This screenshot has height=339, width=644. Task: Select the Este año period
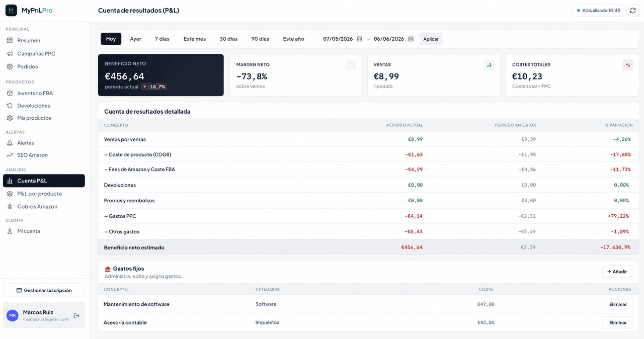coord(293,39)
